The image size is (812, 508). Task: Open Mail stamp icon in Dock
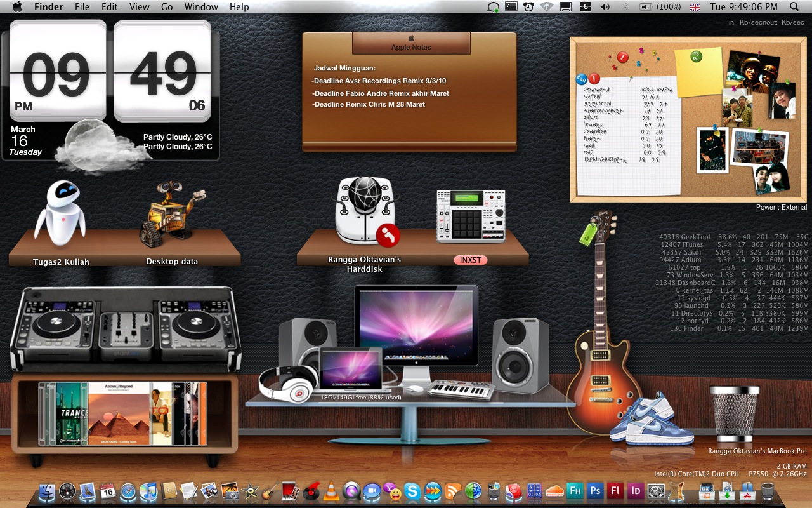pyautogui.click(x=88, y=491)
